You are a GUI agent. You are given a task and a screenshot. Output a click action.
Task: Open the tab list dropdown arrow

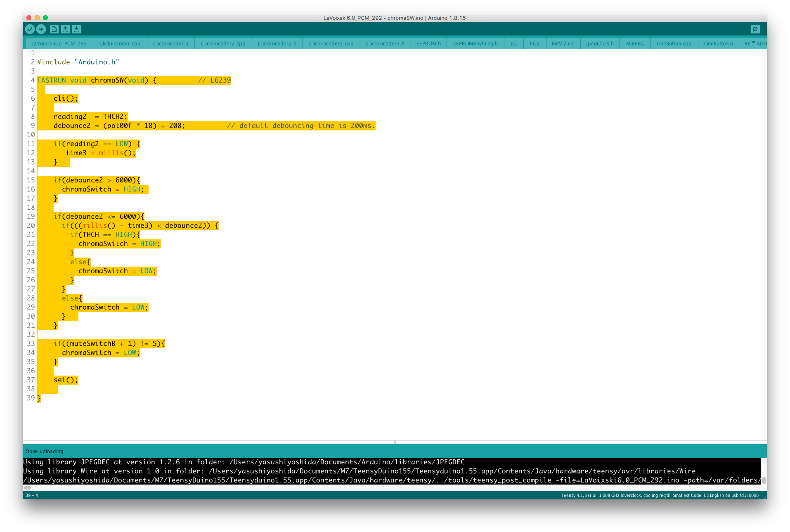click(x=753, y=43)
